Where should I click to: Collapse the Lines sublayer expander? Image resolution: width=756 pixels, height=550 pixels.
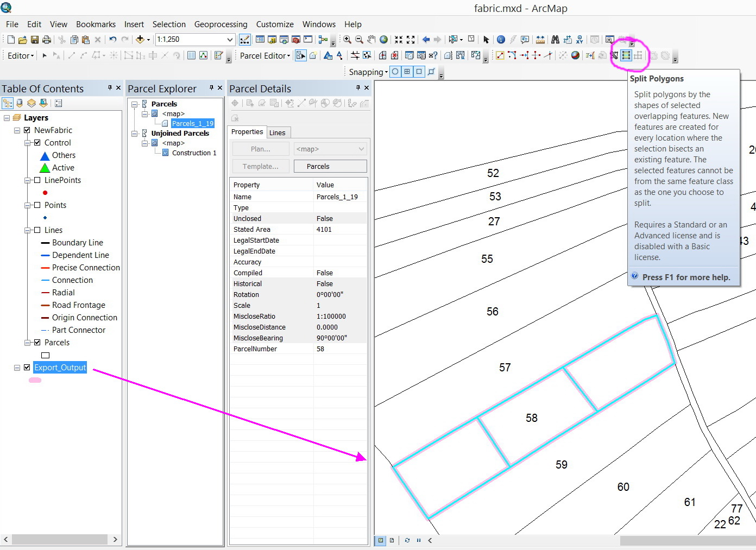[x=27, y=230]
